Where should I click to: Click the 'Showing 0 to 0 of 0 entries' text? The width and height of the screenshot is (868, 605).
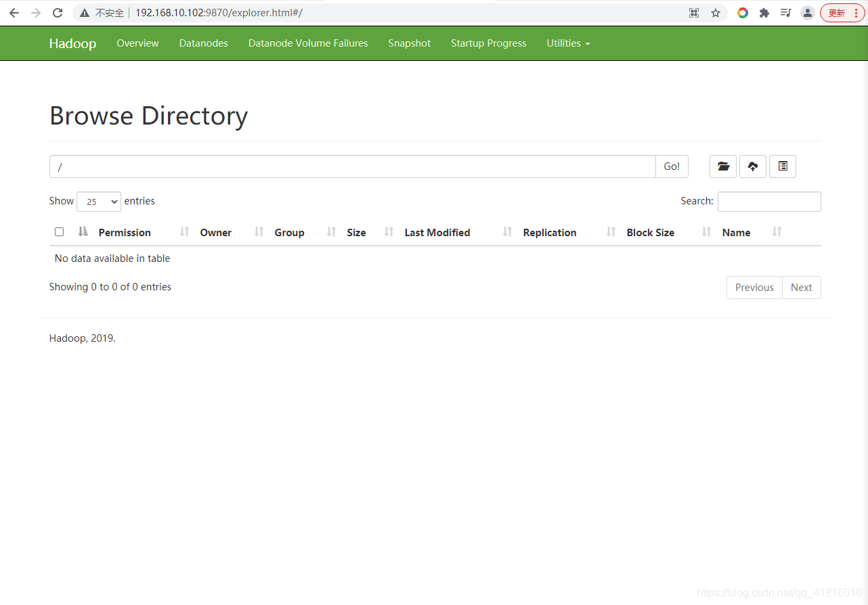click(110, 287)
